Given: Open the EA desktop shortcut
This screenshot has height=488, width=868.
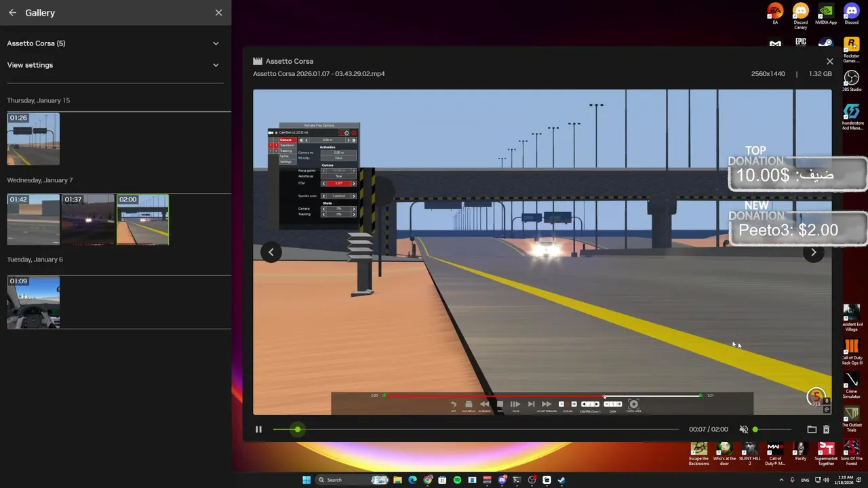Looking at the screenshot, I should click(775, 14).
